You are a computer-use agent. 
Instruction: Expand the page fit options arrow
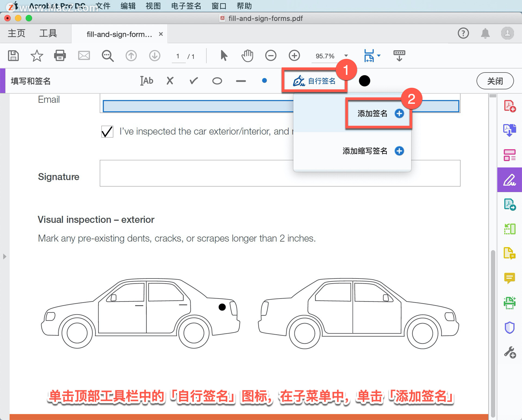(379, 56)
